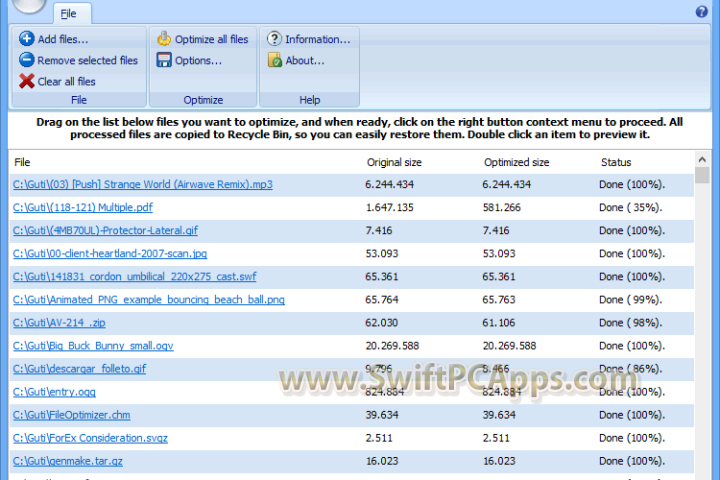Open Strange World (Airwave Remix).mp3 link
This screenshot has height=480, width=720.
point(143,184)
